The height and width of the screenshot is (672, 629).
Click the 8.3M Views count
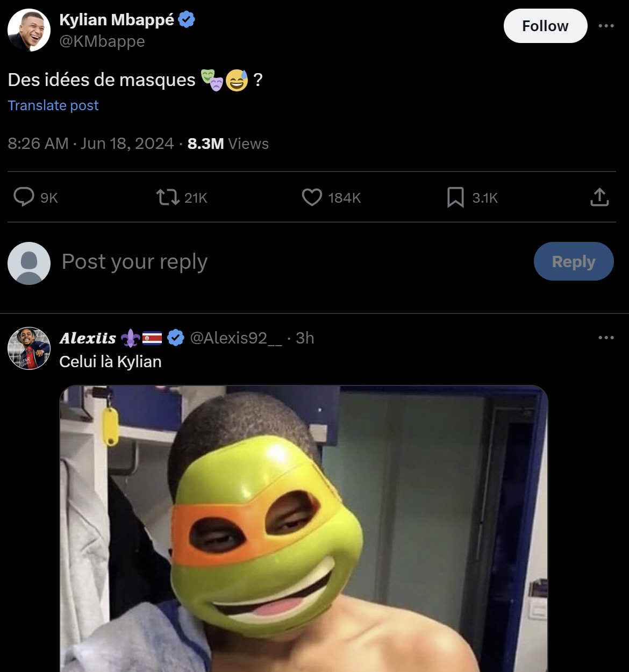pyautogui.click(x=228, y=144)
